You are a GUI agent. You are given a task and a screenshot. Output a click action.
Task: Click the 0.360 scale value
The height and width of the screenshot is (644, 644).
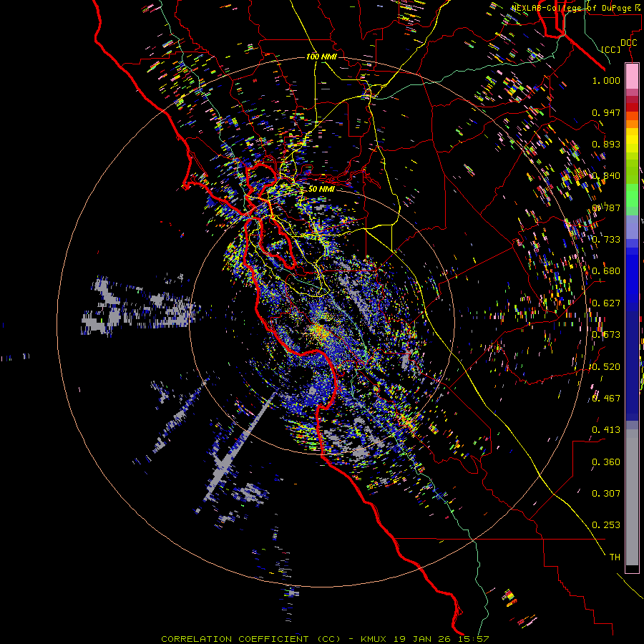click(x=606, y=462)
